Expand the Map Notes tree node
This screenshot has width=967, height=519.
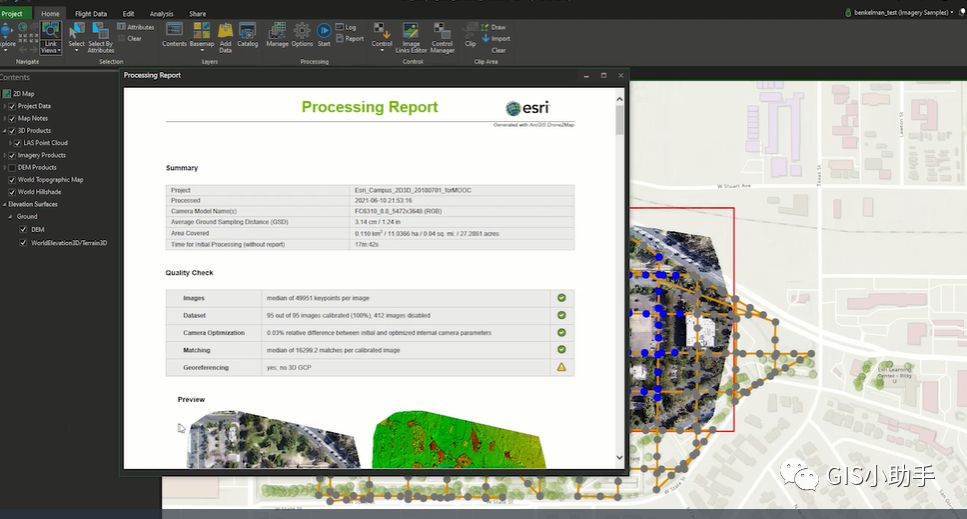[x=4, y=118]
